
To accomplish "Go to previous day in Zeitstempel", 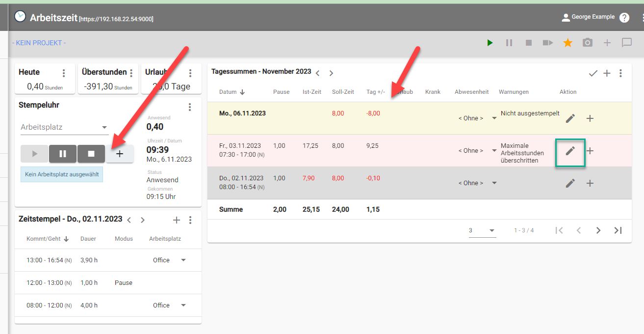I will tap(129, 220).
